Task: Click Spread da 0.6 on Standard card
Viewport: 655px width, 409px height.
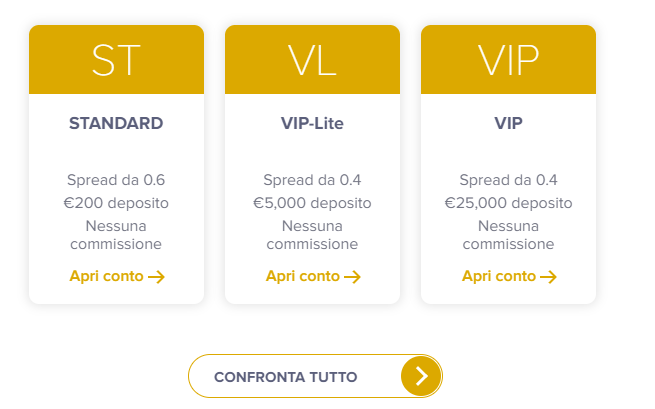Action: point(116,180)
